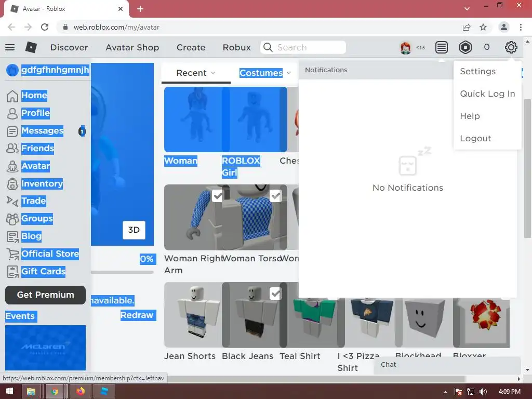Open the Chrome profile icon
This screenshot has height=399, width=532.
(x=504, y=27)
